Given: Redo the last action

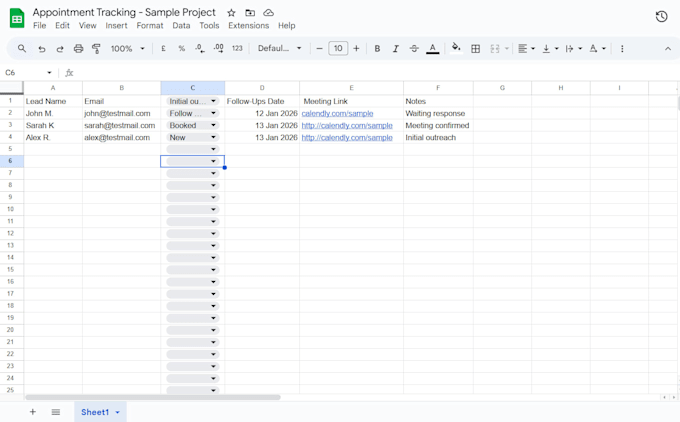Looking at the screenshot, I should (60, 49).
